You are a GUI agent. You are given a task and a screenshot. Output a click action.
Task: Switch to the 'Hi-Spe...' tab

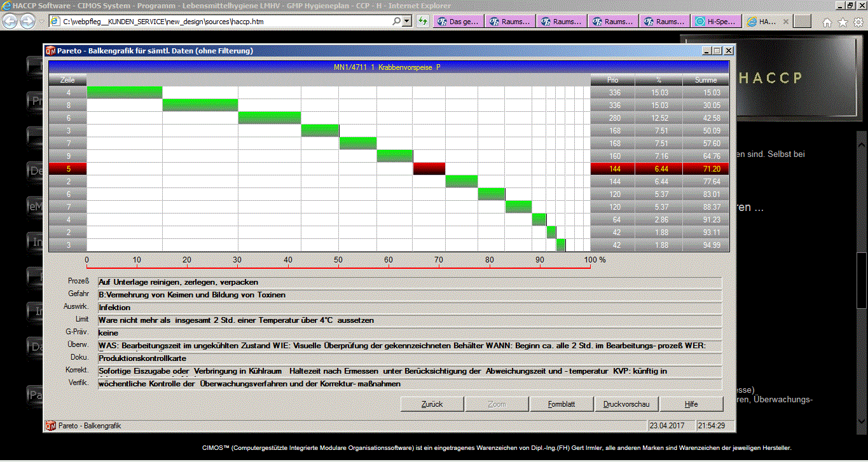[717, 22]
